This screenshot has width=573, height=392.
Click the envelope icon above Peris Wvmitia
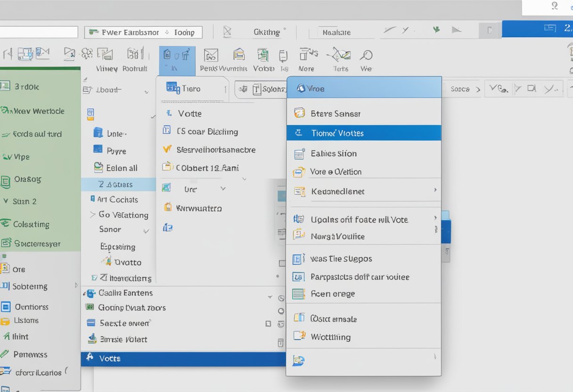click(x=211, y=55)
